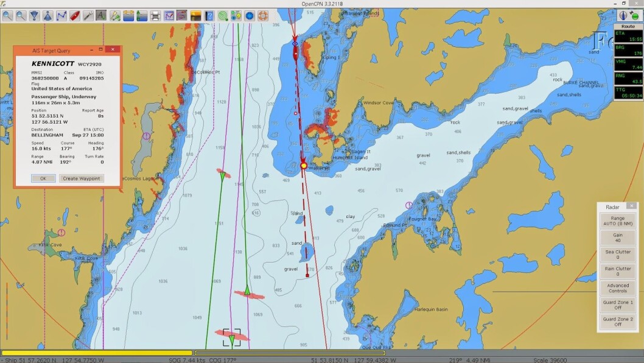Click the RNG 43.5 route display
This screenshot has width=644, height=363.
[628, 79]
